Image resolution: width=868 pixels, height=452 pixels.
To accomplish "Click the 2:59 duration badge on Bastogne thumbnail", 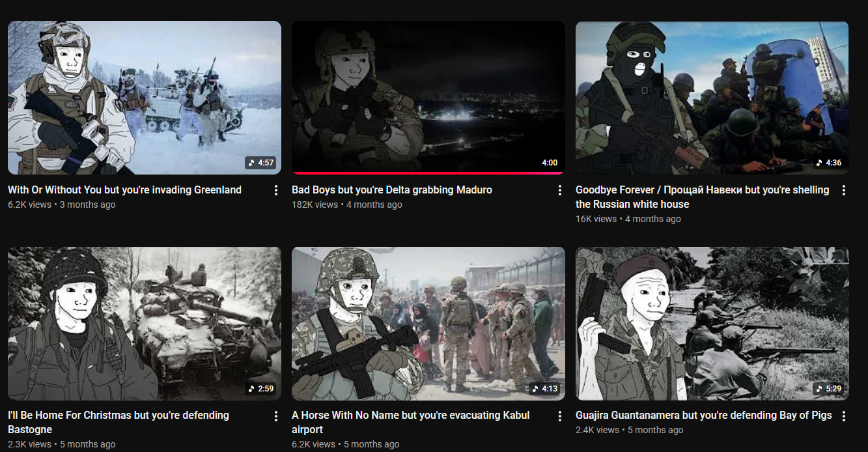I will tap(260, 388).
